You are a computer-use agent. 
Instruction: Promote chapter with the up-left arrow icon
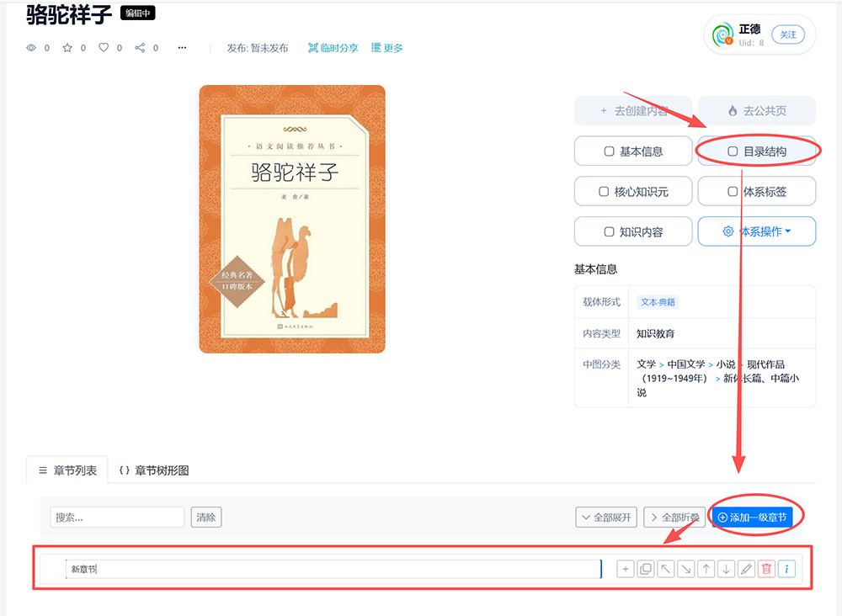click(666, 569)
